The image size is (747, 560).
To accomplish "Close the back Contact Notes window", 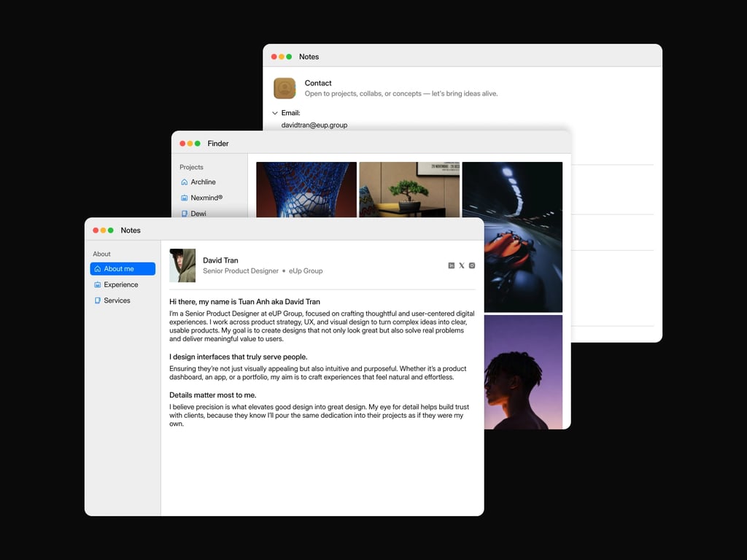I will point(274,57).
